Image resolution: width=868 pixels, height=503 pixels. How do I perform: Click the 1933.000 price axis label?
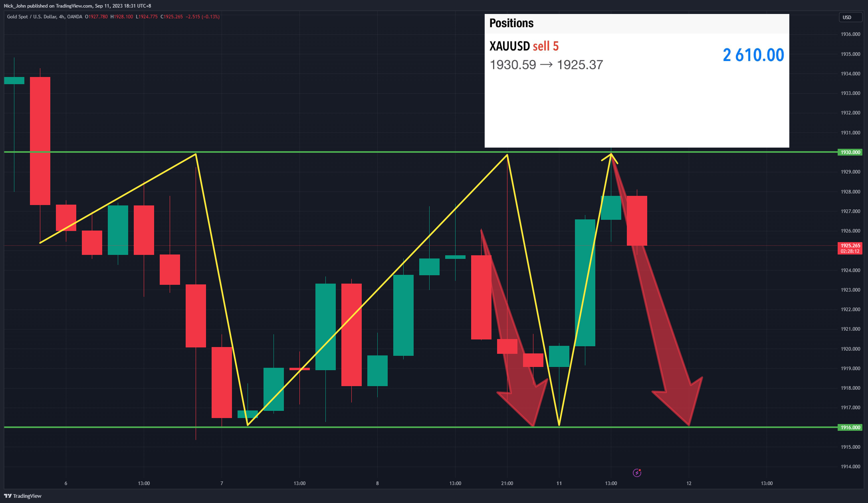click(x=850, y=93)
